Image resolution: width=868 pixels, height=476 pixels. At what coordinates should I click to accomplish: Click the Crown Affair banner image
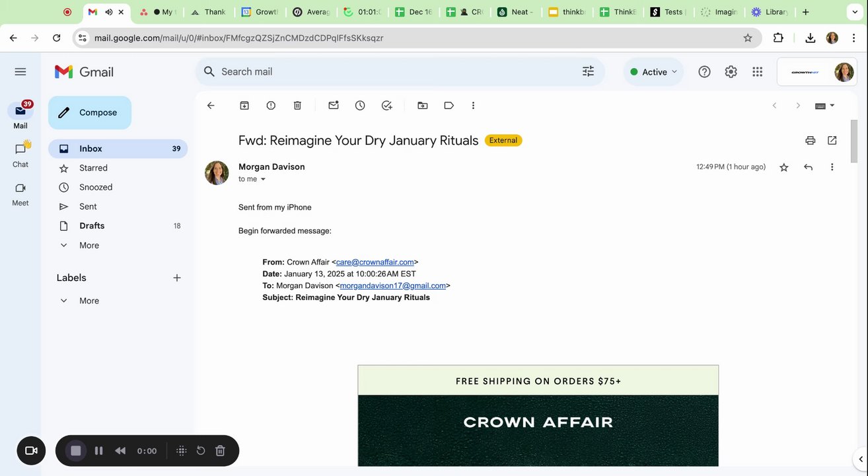(x=538, y=430)
